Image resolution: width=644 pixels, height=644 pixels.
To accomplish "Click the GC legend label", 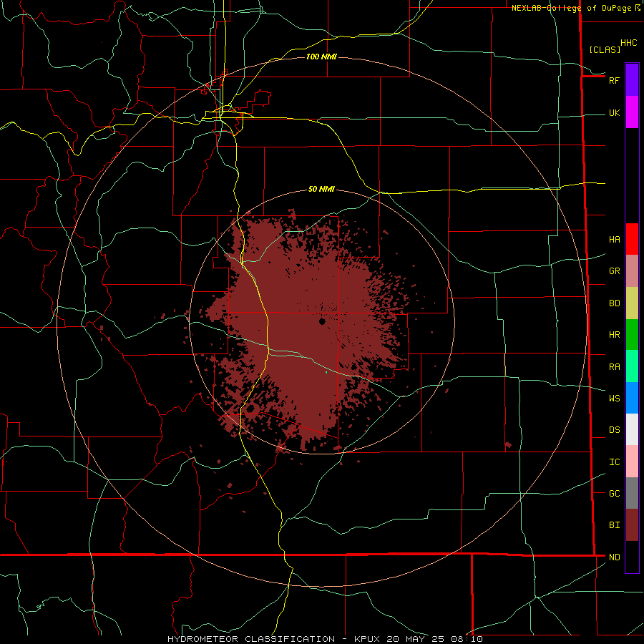I will pyautogui.click(x=614, y=493).
